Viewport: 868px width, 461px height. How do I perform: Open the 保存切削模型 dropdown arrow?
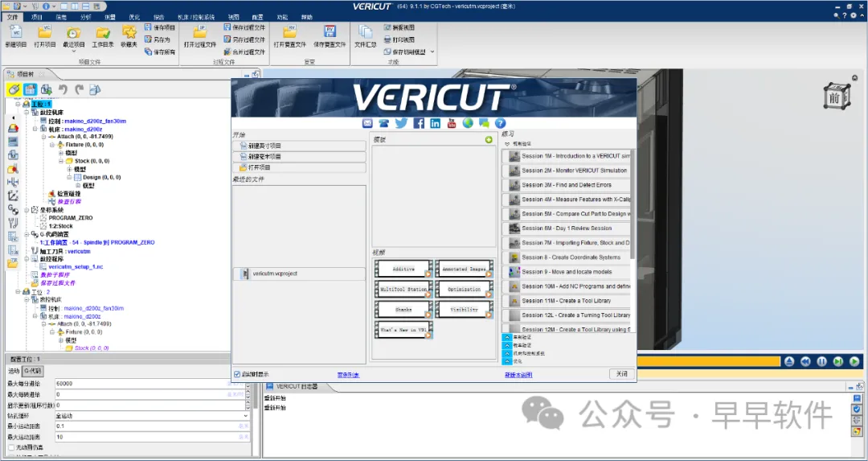click(x=432, y=51)
